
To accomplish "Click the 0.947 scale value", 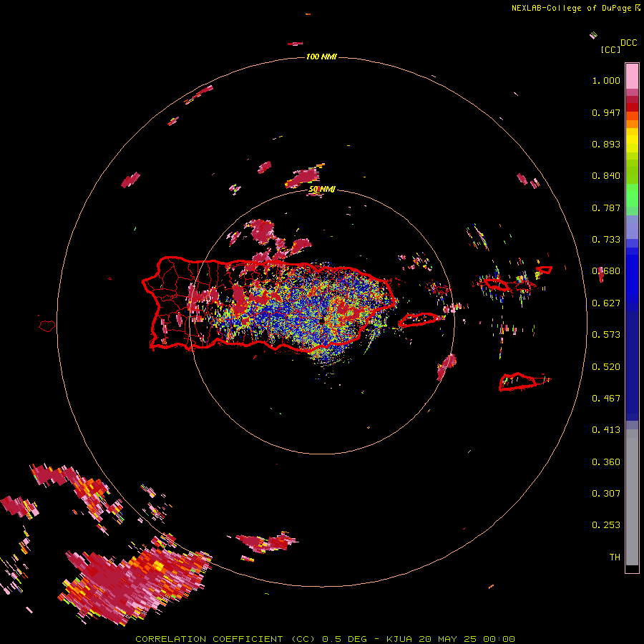I will click(606, 112).
